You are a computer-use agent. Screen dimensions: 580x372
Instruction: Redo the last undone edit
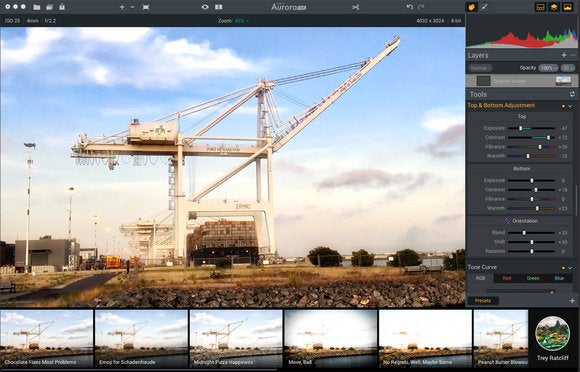click(x=421, y=7)
